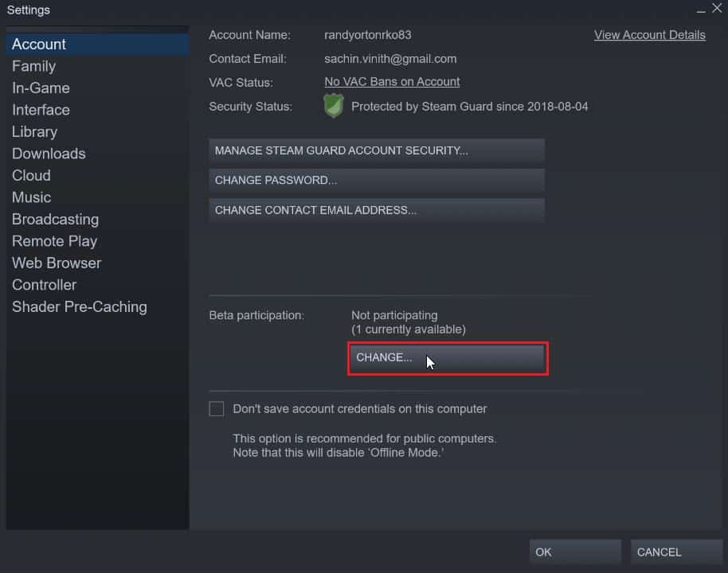Open the Downloads settings section
728x573 pixels.
(x=48, y=154)
